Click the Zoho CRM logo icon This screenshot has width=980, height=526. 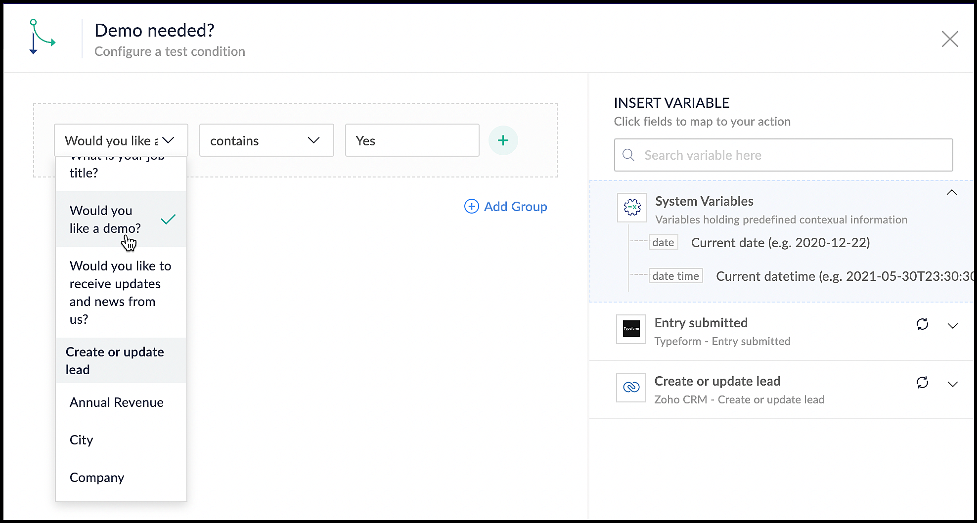click(x=631, y=388)
